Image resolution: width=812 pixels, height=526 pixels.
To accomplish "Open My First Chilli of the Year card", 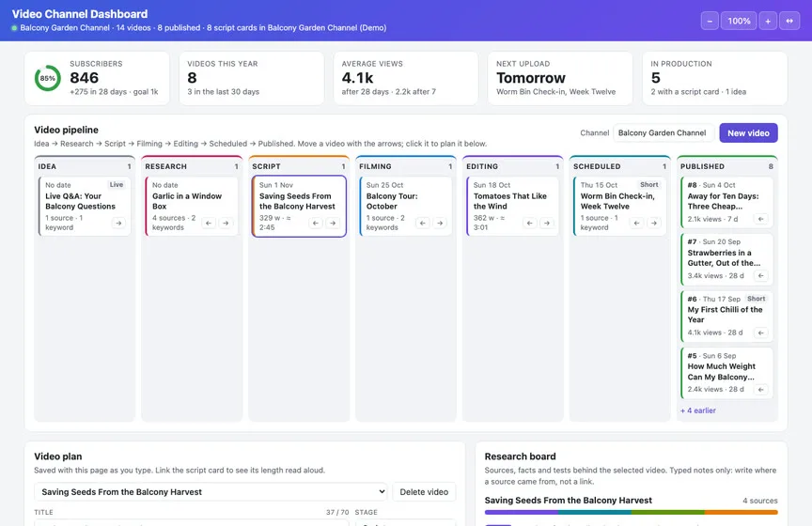I will click(x=725, y=315).
